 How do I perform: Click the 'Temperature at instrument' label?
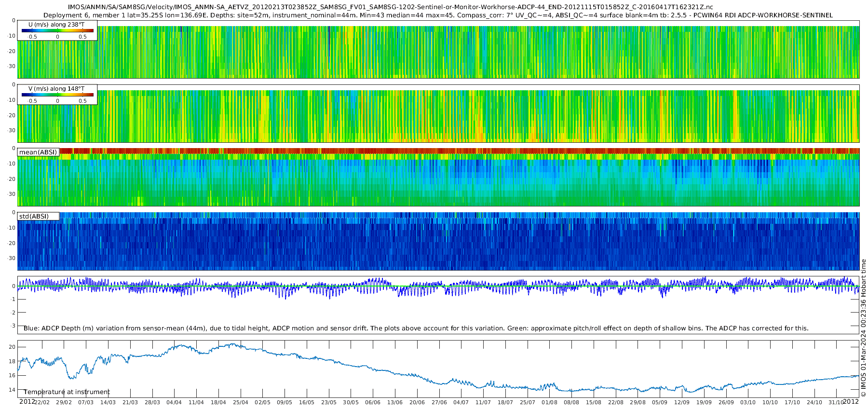point(67,392)
